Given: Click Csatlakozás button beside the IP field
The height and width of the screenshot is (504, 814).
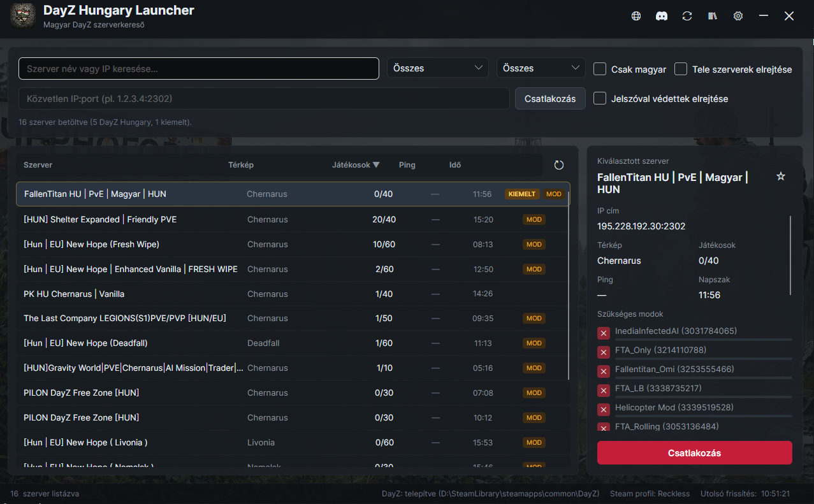Looking at the screenshot, I should 550,99.
